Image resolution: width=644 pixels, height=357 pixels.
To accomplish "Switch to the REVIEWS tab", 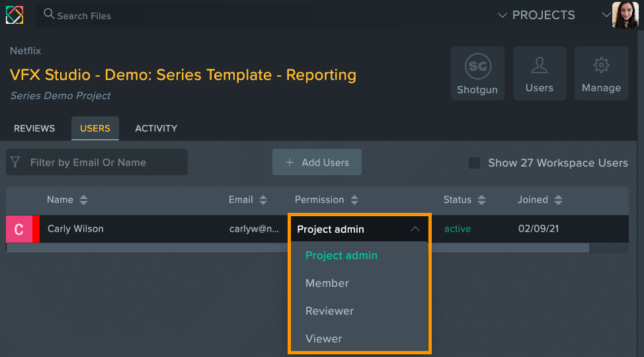I will [x=34, y=128].
